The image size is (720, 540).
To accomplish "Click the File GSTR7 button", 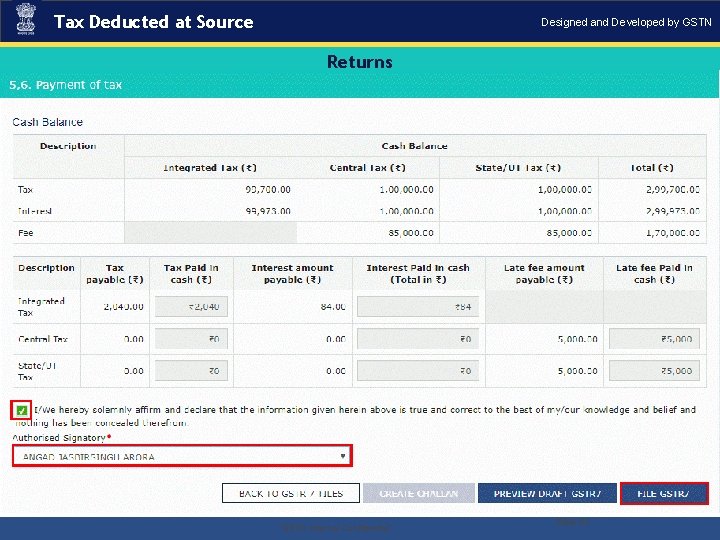I will [x=664, y=494].
